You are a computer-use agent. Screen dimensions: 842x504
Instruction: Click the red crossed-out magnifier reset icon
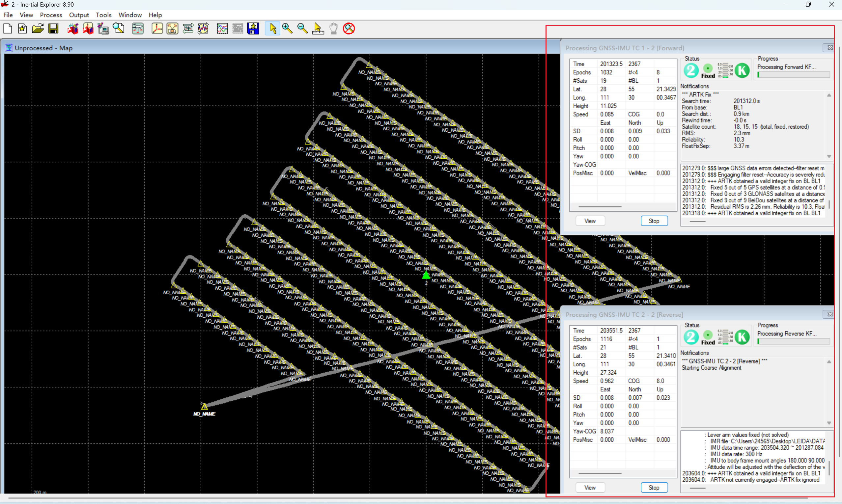tap(349, 29)
